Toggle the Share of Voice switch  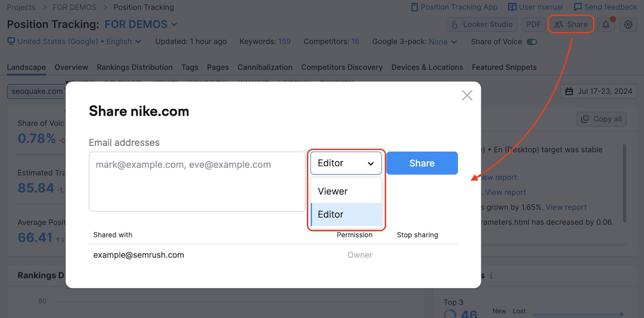pyautogui.click(x=532, y=42)
